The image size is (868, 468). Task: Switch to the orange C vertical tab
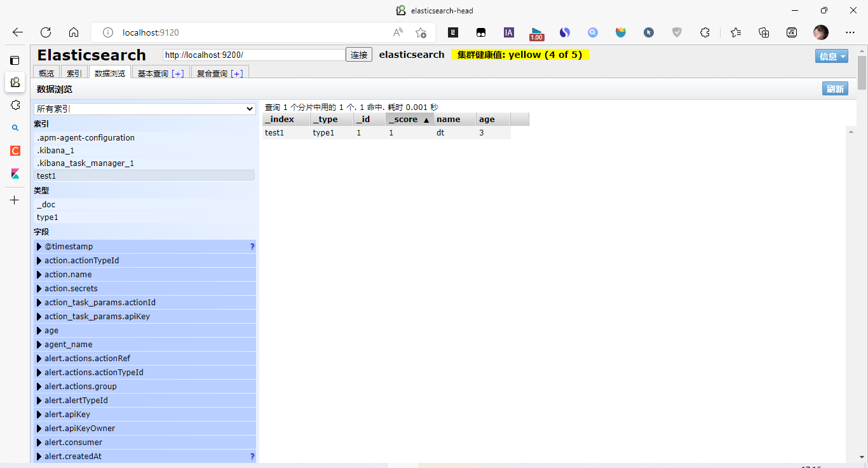tap(15, 151)
